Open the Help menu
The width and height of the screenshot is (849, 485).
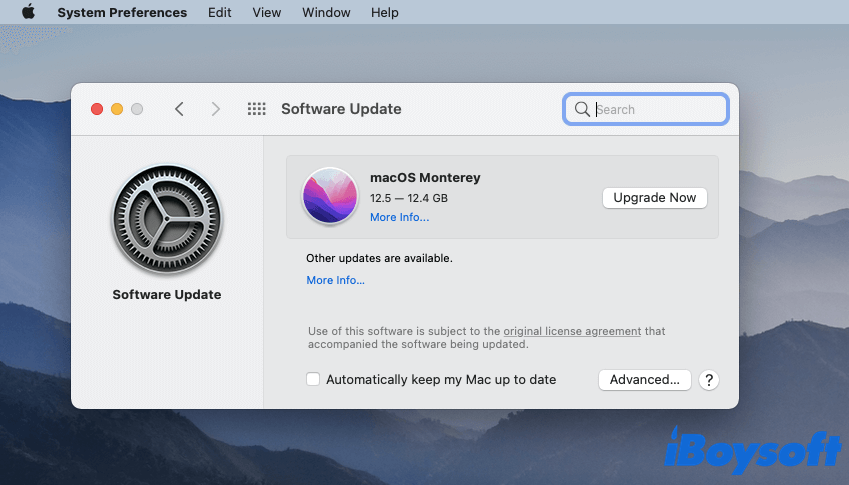(385, 13)
